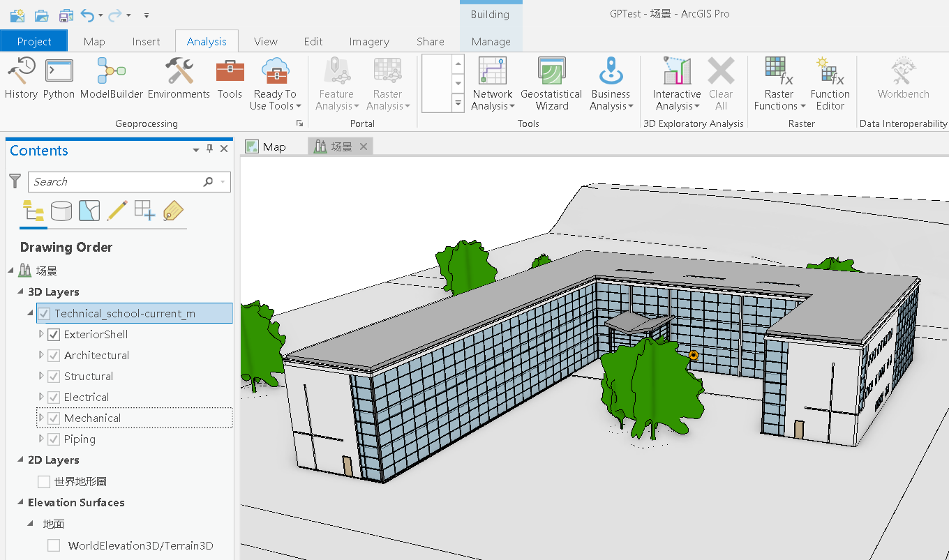Open Ready To Use Tools
Screen dimensions: 949x560
[x=275, y=82]
